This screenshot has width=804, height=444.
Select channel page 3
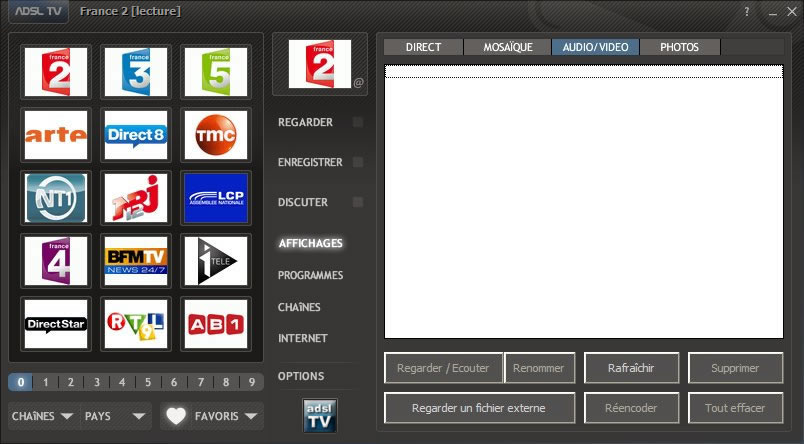pos(96,382)
